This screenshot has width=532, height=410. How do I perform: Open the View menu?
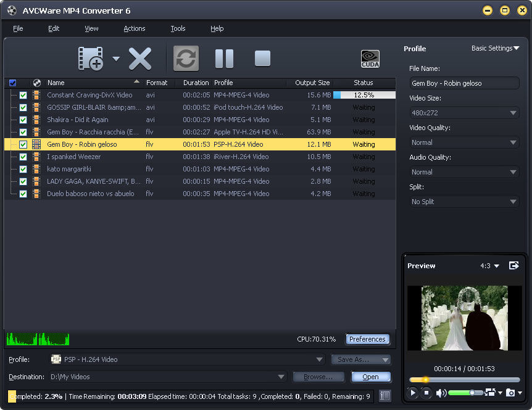click(x=91, y=28)
